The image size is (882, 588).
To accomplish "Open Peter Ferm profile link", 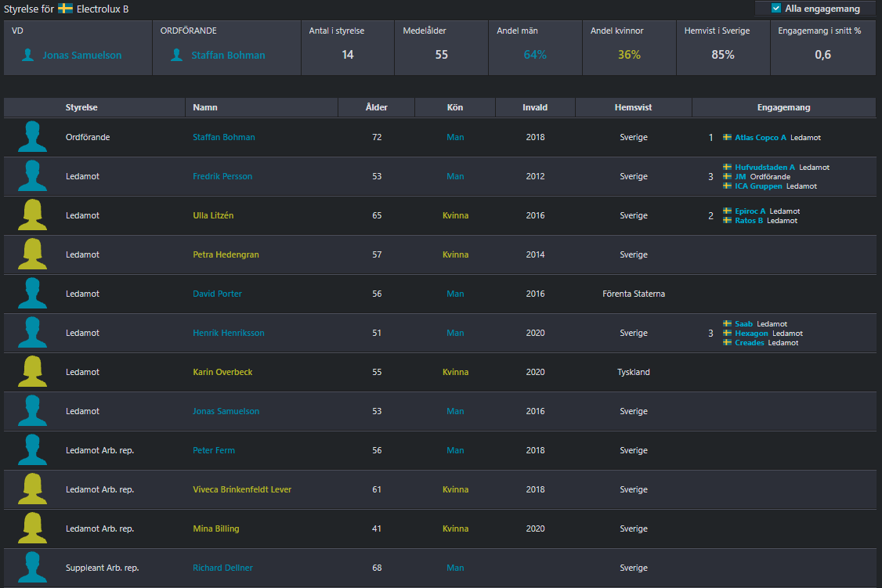I will pyautogui.click(x=214, y=450).
